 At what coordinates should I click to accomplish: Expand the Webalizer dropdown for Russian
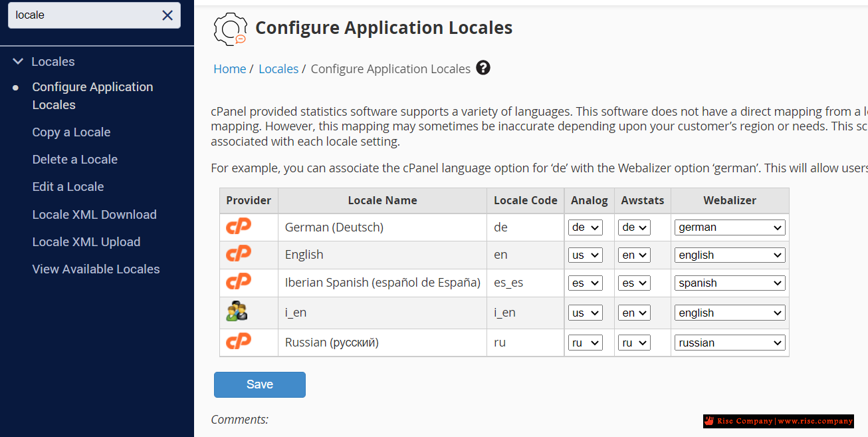coord(729,343)
